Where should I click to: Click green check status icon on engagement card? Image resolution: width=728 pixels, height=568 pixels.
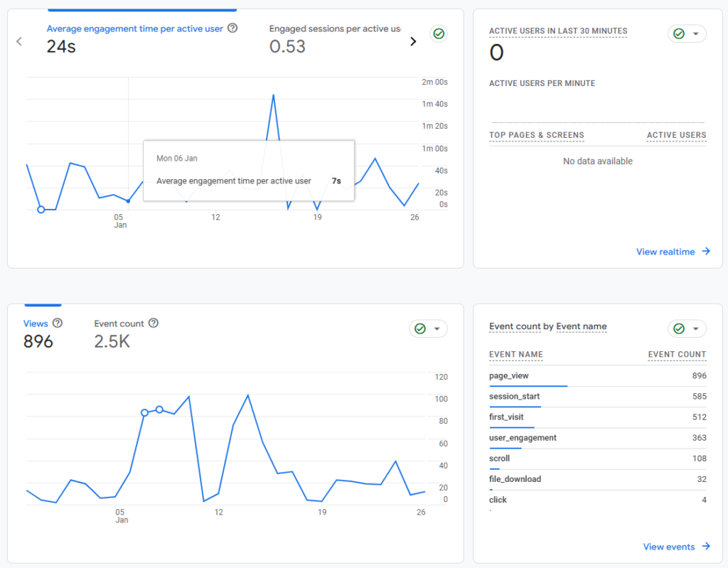click(x=439, y=33)
